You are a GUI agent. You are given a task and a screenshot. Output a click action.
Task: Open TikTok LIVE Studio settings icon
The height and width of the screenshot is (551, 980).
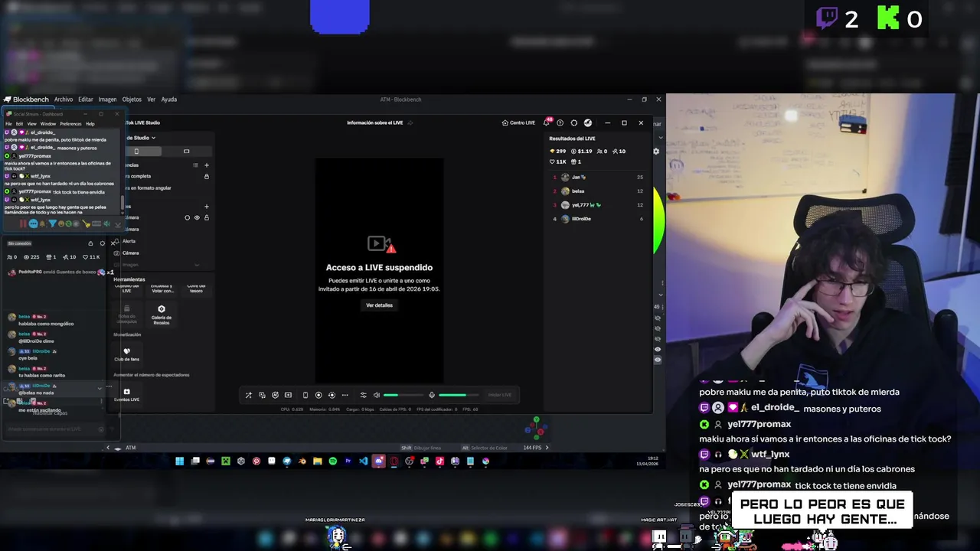coord(573,122)
